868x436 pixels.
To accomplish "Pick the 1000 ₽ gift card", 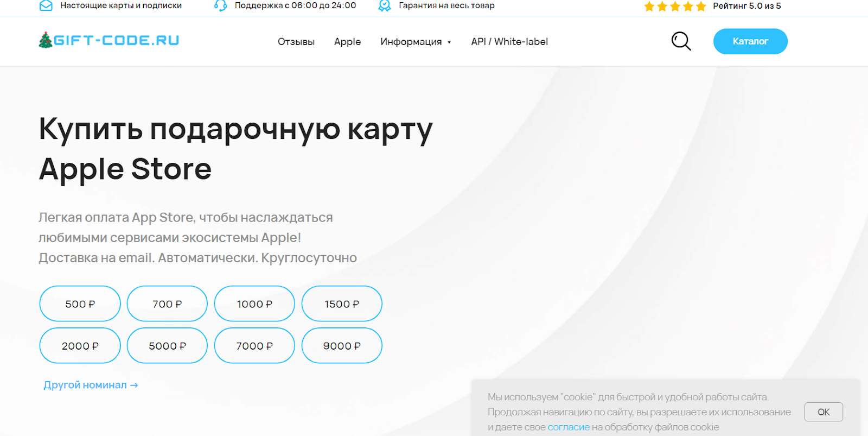I will click(254, 304).
